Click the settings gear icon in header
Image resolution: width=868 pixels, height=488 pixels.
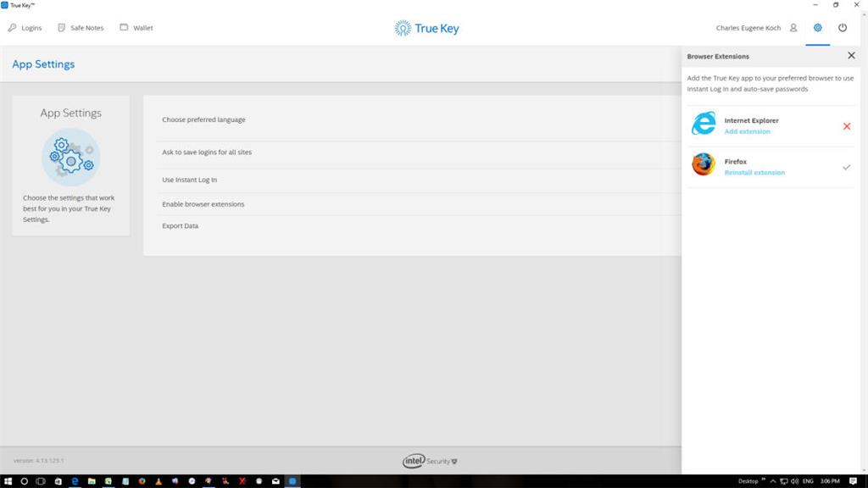pos(818,28)
